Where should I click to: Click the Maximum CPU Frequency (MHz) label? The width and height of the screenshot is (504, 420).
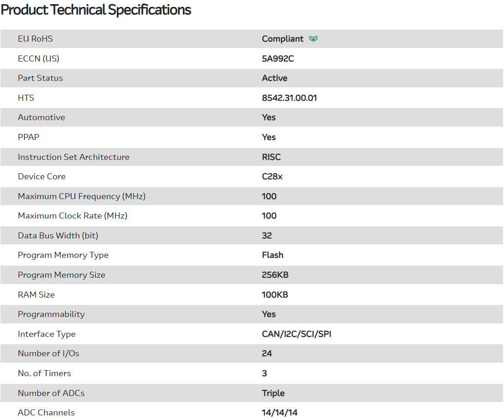pos(81,196)
